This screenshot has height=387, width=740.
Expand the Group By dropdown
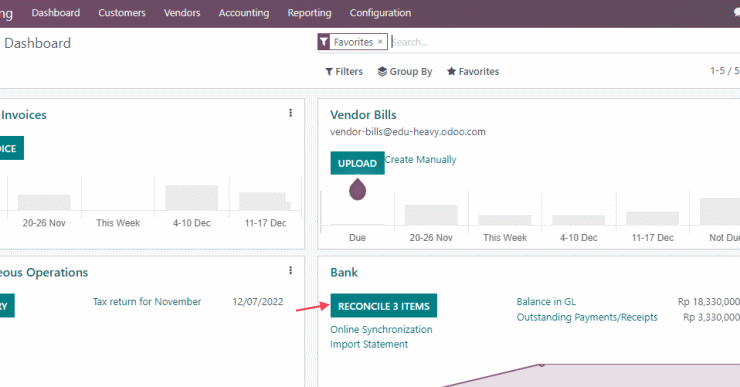point(405,71)
